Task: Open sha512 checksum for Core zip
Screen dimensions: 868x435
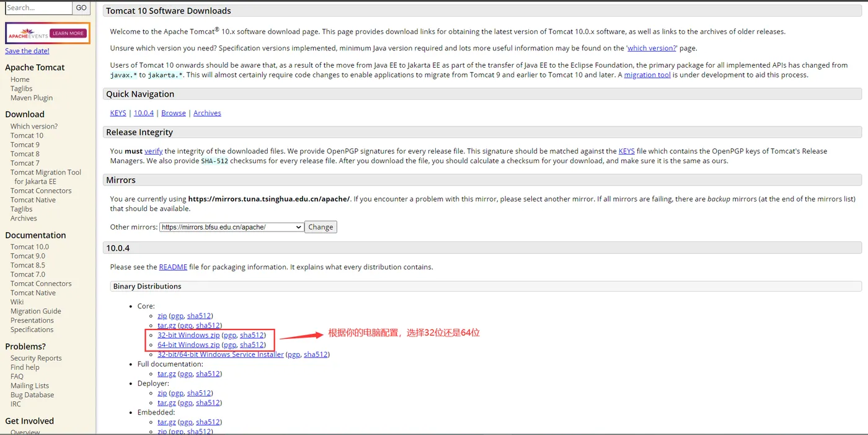Action: [200, 316]
